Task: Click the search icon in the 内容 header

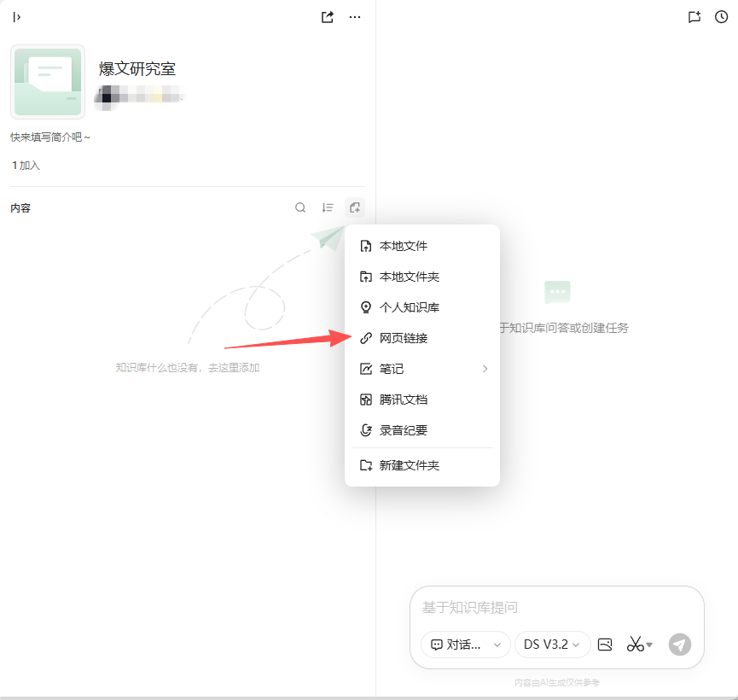Action: (300, 207)
